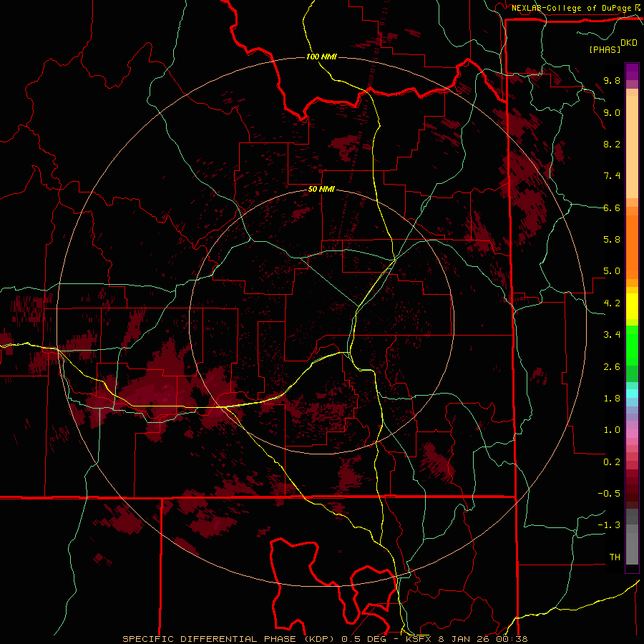Pick the bright green band of the scale
Image resolution: width=644 pixels, height=644 pixels.
[632, 346]
